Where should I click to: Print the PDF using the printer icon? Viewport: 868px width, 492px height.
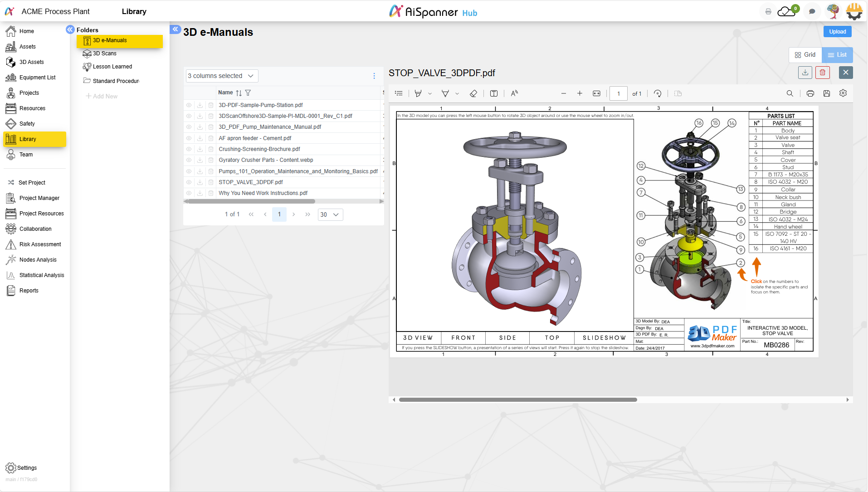[x=810, y=93]
